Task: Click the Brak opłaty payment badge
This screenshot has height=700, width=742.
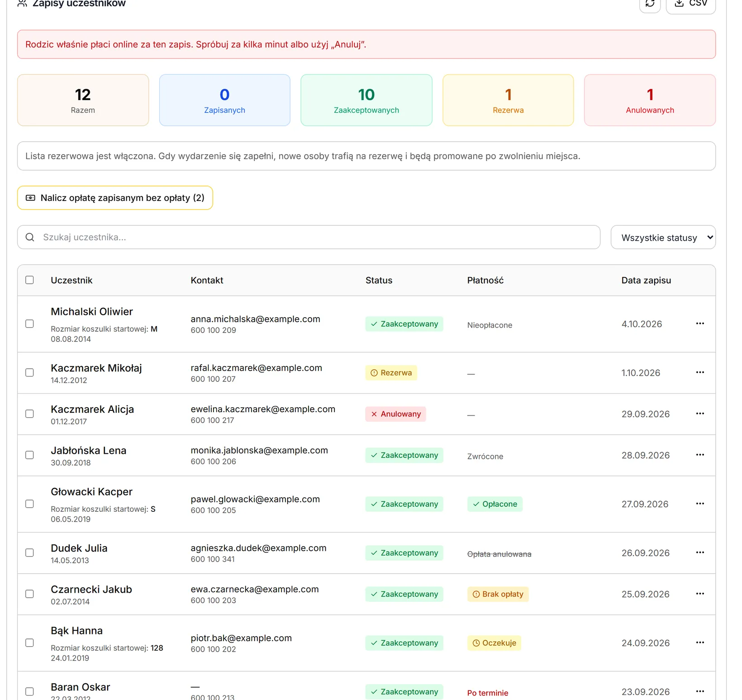Action: pyautogui.click(x=498, y=594)
